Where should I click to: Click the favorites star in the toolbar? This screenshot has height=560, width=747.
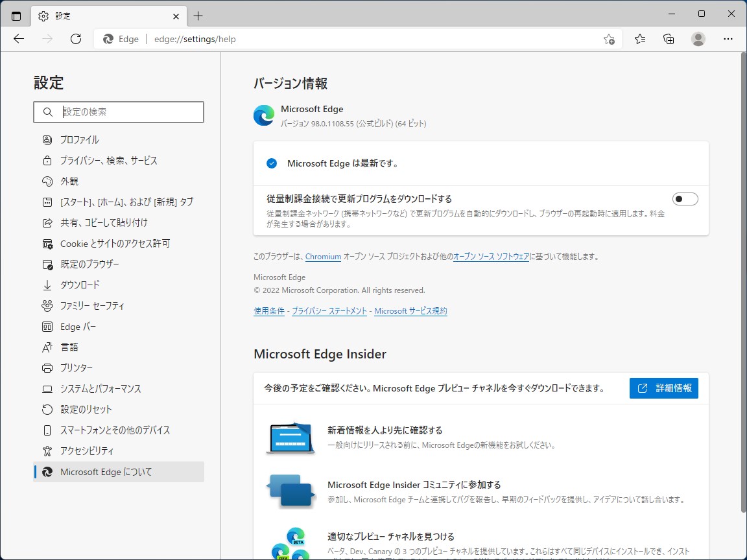[639, 39]
